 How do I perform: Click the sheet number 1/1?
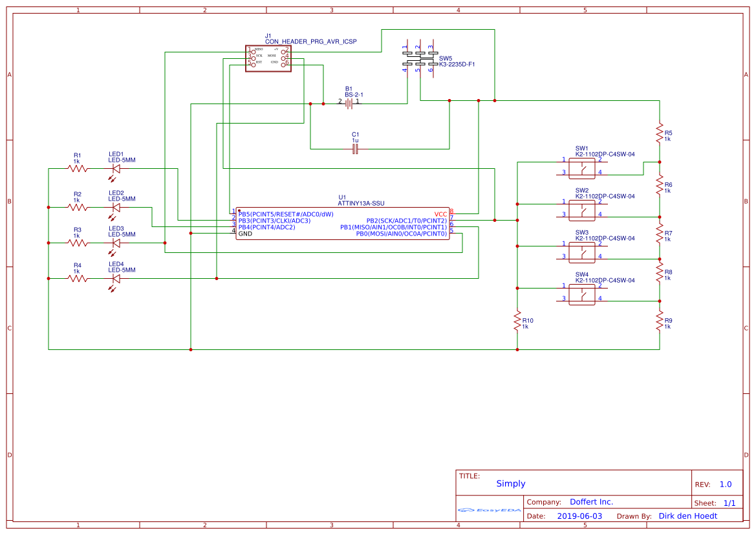tap(730, 504)
